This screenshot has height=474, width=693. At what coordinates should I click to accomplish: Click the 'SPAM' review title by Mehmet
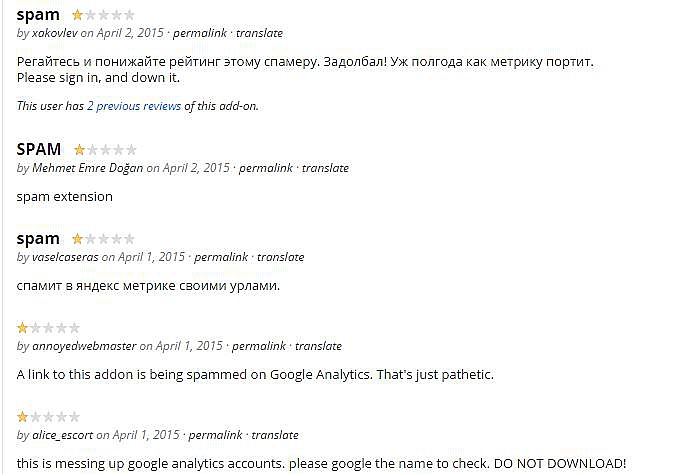[39, 149]
